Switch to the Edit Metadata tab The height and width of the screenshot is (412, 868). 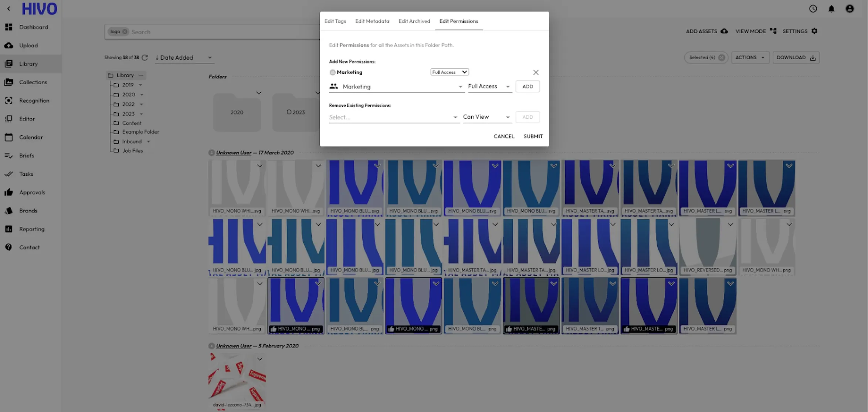(372, 21)
